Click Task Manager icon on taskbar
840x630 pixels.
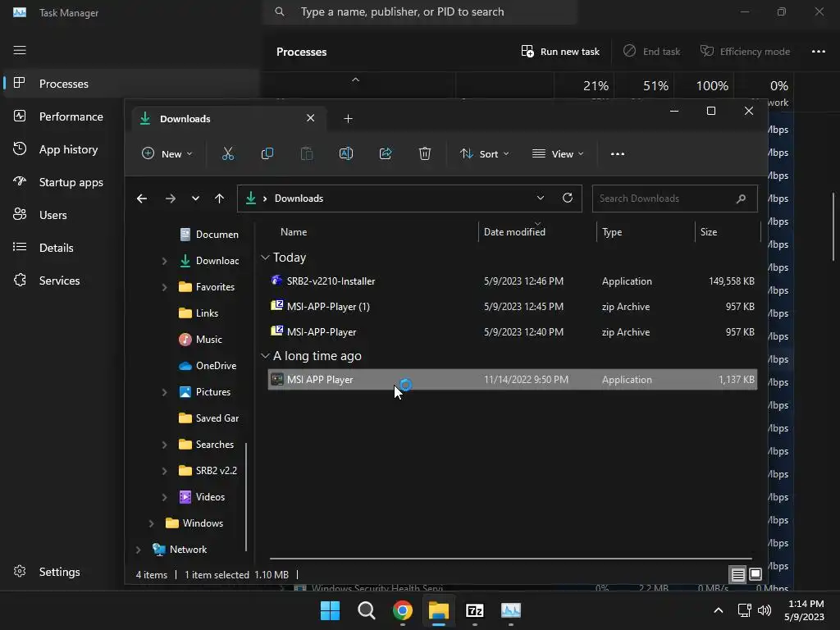(510, 610)
